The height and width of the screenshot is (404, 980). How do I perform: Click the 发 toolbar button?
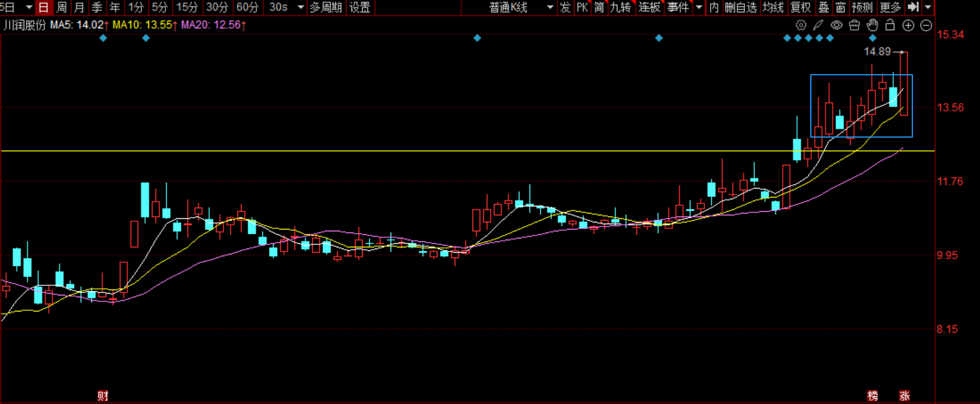point(565,7)
